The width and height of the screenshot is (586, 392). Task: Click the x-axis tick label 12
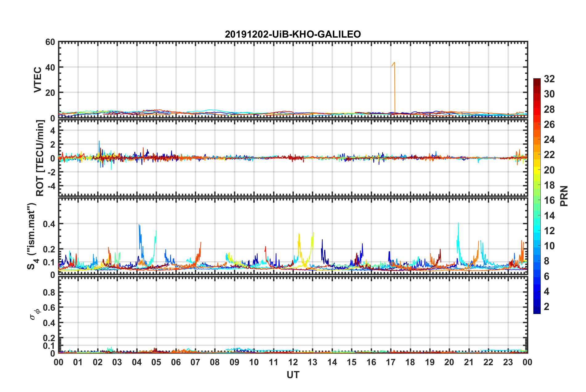293,362
